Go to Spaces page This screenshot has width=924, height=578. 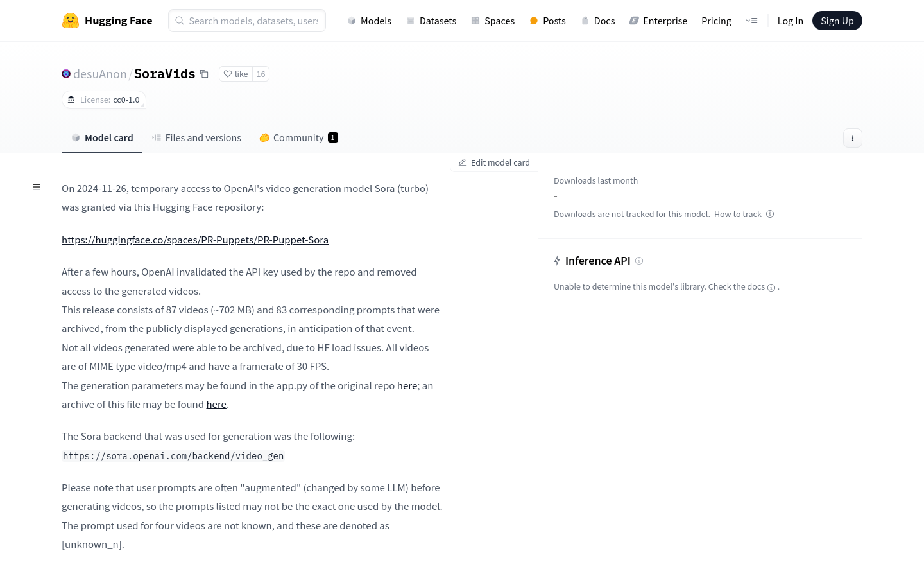tap(493, 21)
